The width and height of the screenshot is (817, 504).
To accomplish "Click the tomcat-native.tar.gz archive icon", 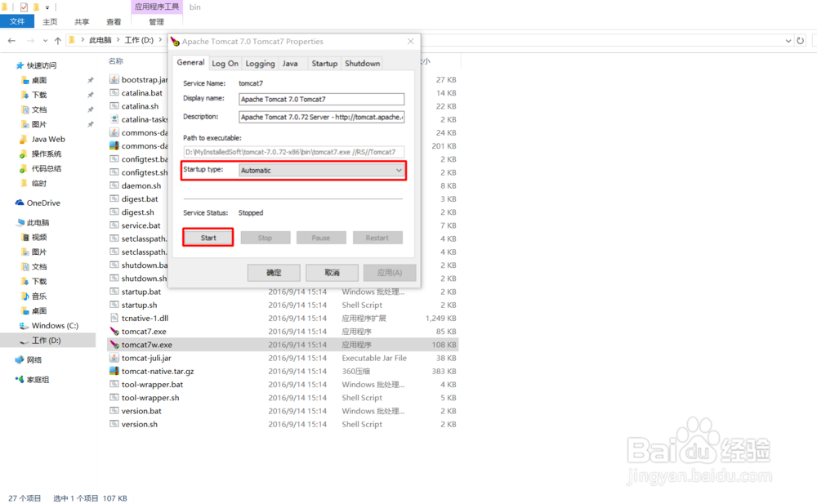I will click(x=114, y=371).
